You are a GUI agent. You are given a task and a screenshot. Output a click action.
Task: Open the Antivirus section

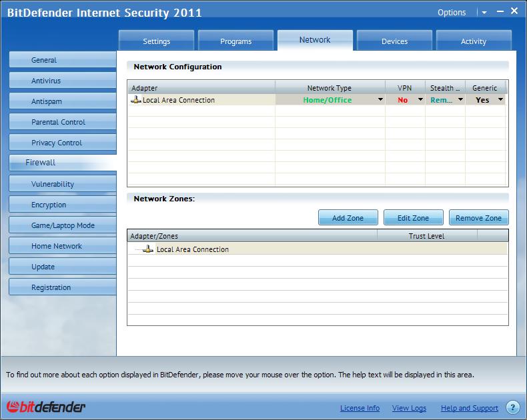pos(63,81)
